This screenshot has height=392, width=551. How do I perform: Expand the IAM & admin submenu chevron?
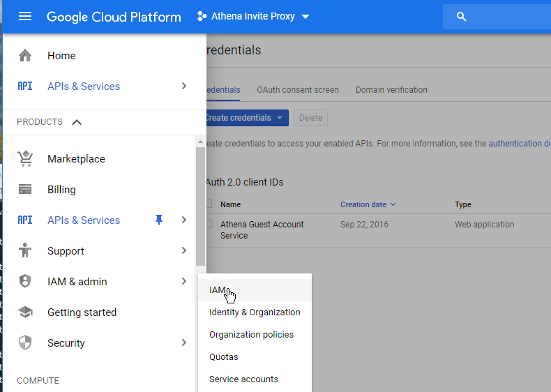click(x=184, y=281)
